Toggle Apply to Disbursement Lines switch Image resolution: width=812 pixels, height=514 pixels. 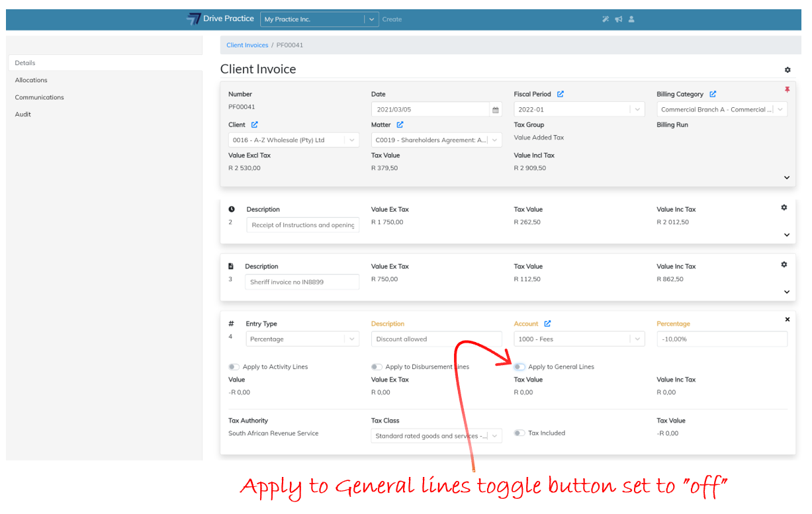[377, 367]
